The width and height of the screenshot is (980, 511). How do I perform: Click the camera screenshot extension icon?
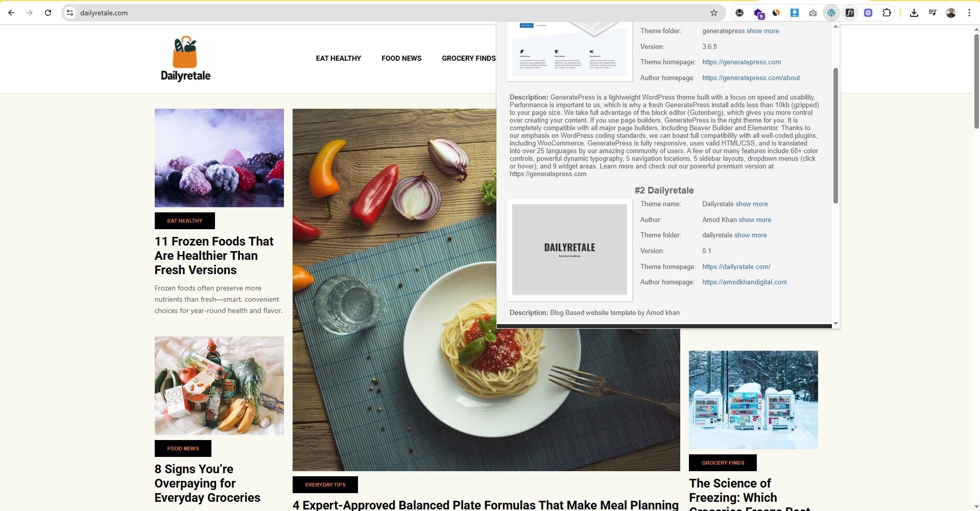pos(813,13)
